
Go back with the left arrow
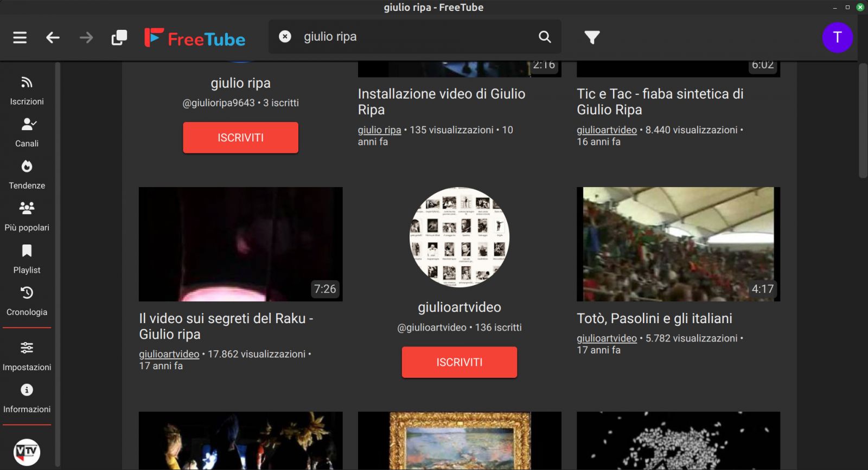point(53,37)
